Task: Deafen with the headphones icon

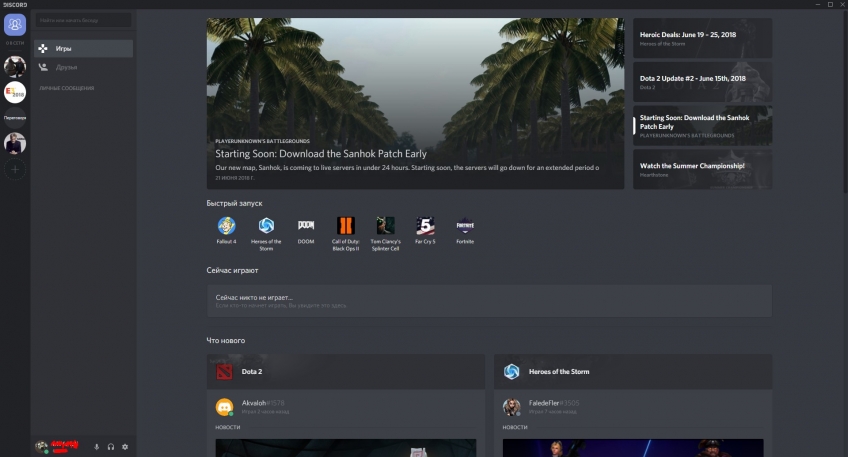Action: pyautogui.click(x=111, y=447)
